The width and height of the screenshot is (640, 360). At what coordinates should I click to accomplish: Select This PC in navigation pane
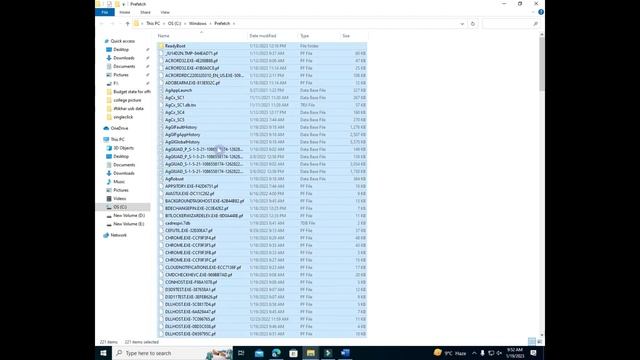tap(118, 139)
